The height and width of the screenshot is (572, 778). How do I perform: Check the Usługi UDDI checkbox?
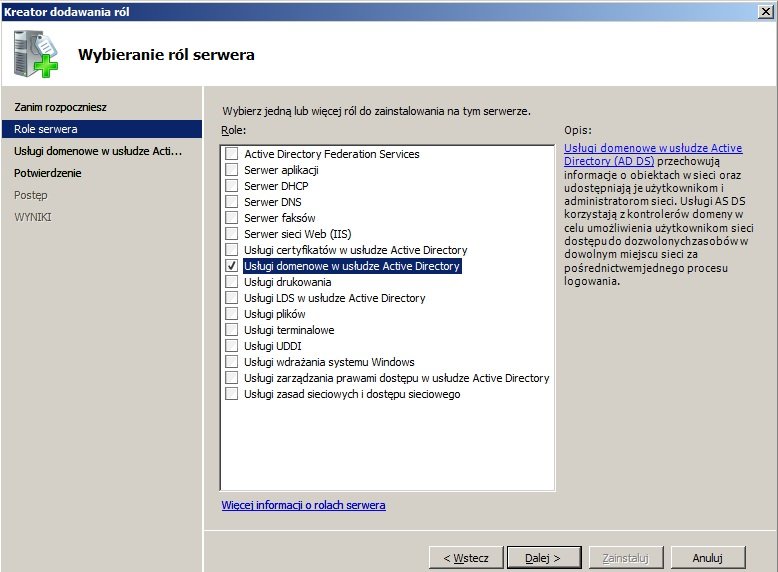[231, 346]
